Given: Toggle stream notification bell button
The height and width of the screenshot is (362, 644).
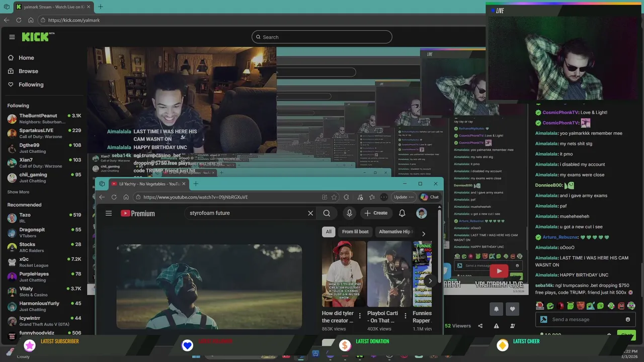Looking at the screenshot, I should click(x=496, y=309).
